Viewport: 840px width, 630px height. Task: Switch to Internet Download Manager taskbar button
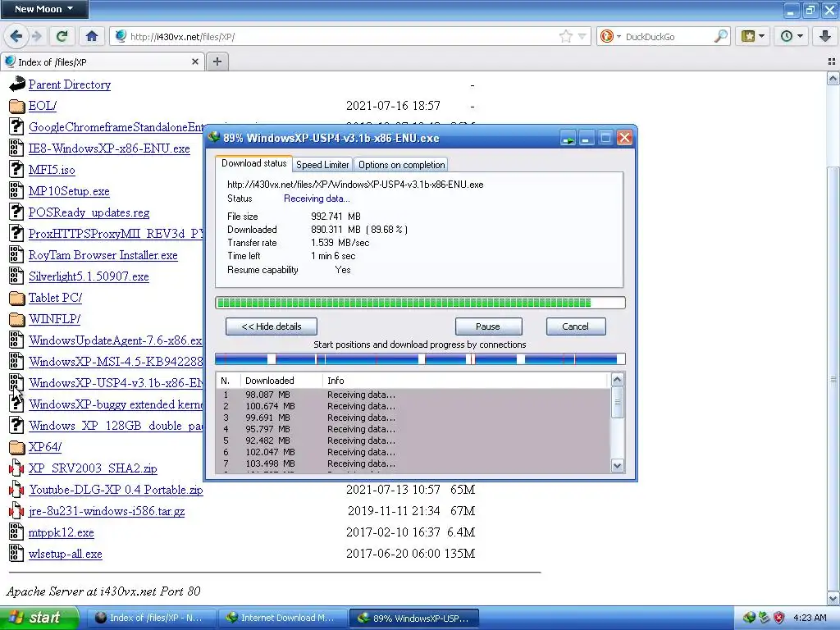pos(283,618)
